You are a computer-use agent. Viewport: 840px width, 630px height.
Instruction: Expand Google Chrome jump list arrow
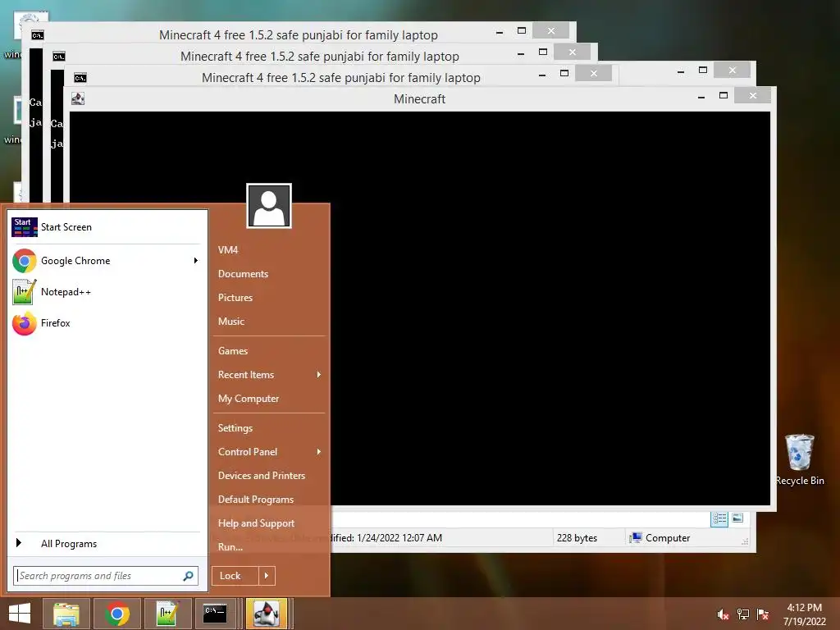(x=196, y=261)
